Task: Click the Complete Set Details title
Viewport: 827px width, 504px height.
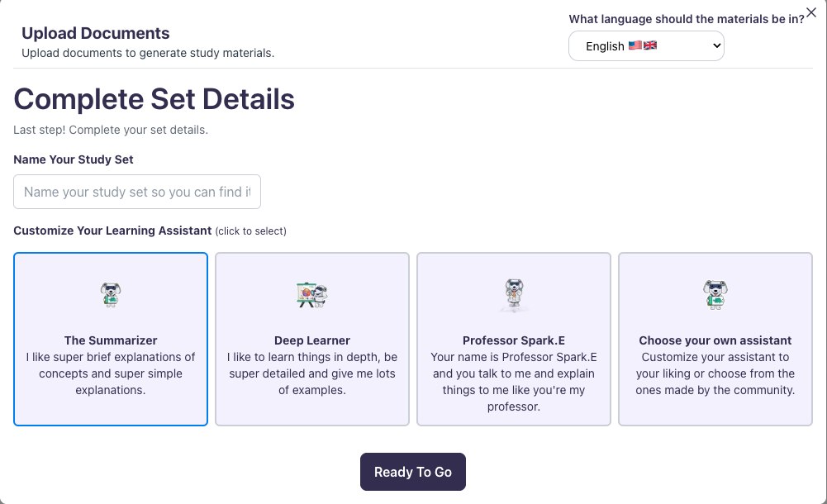Action: coord(154,99)
